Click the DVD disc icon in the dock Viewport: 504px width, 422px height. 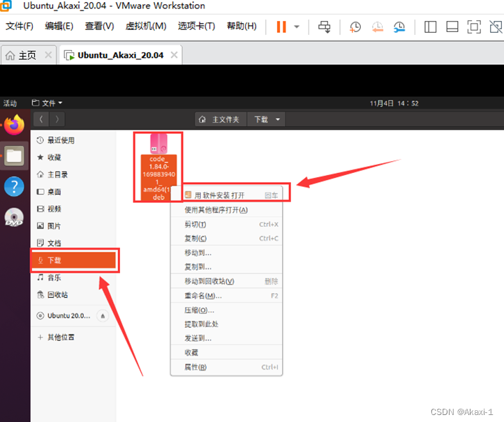point(14,217)
